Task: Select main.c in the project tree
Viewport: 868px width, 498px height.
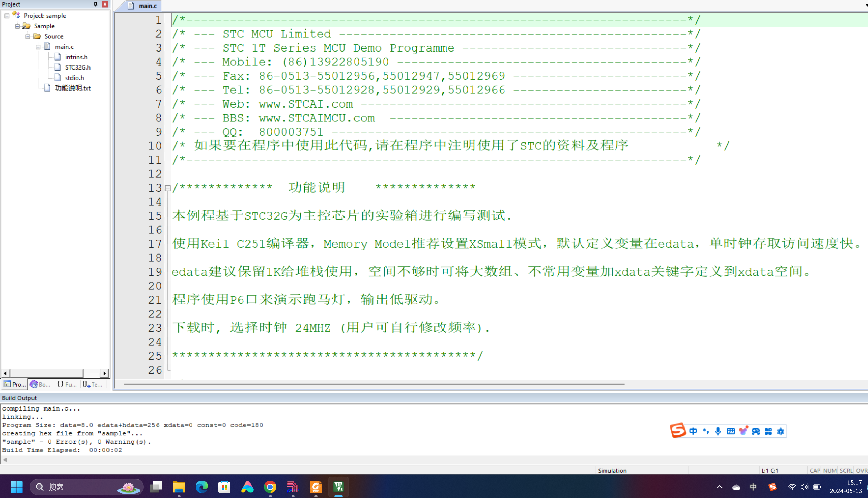Action: (x=64, y=47)
